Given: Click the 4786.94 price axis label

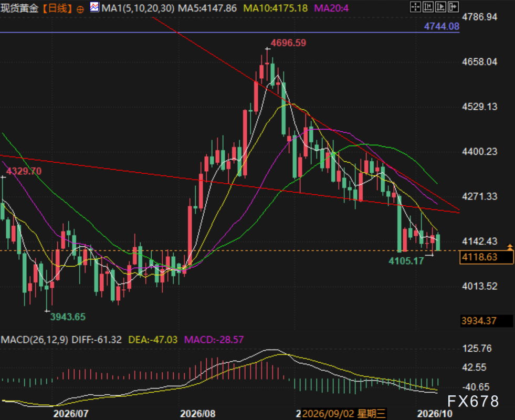Looking at the screenshot, I should (479, 17).
